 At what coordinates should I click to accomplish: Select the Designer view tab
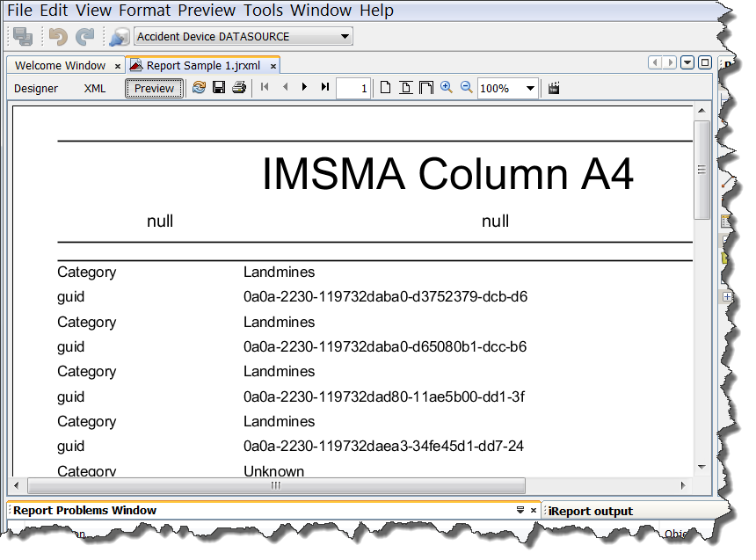point(35,88)
